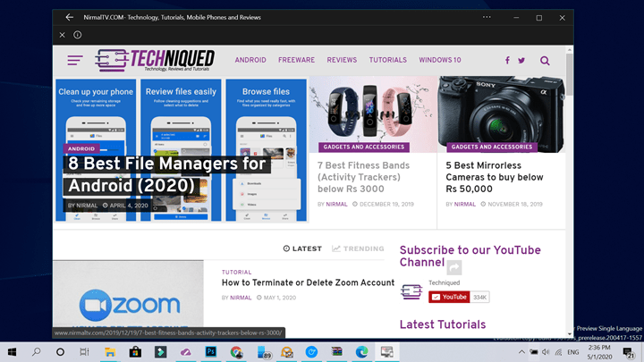Click the scrollbar down arrow
Viewport: 644px width, 362px height.
pos(569,334)
